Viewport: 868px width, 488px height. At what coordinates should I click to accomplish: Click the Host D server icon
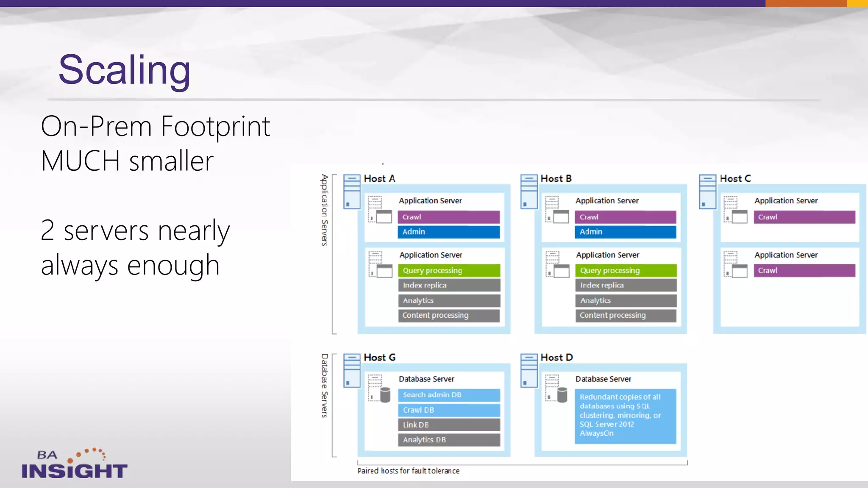pyautogui.click(x=529, y=371)
